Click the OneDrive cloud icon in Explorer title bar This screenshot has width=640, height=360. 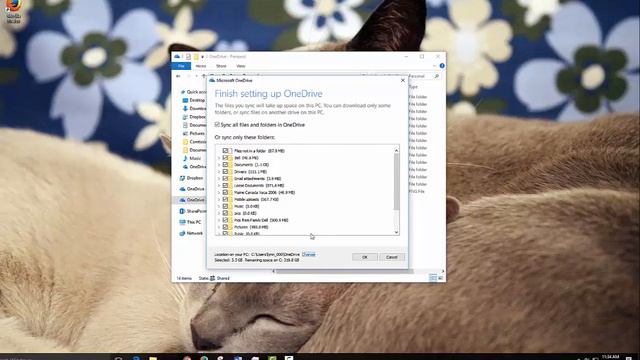coord(177,56)
